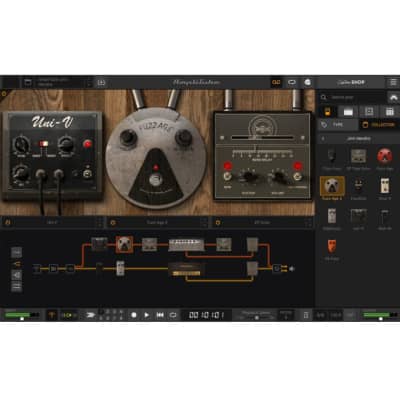400x400 pixels.
Task: Expand the collection name dropdown header
Action: [x=358, y=139]
